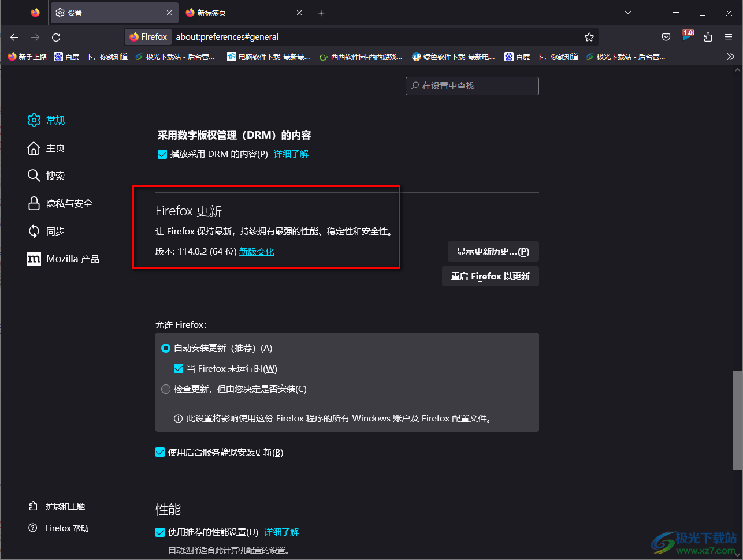Open 扩展和主题 at sidebar bottom
Image resolution: width=743 pixels, height=560 pixels.
pyautogui.click(x=57, y=506)
